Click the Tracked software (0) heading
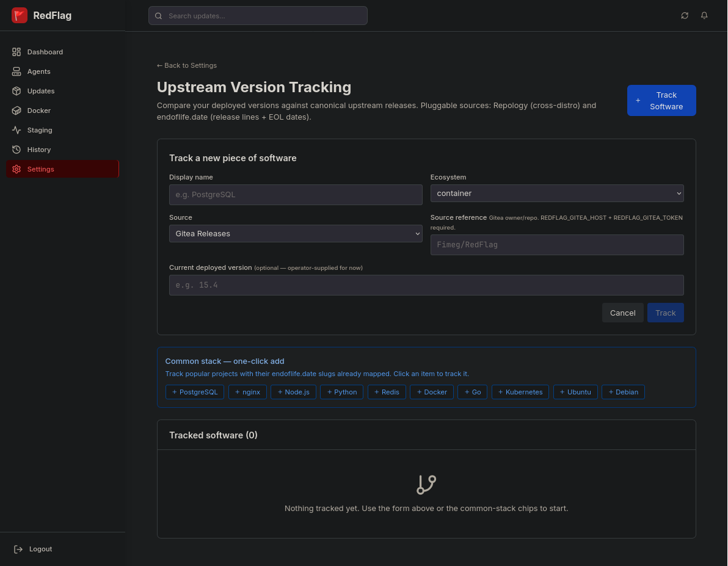 213,435
